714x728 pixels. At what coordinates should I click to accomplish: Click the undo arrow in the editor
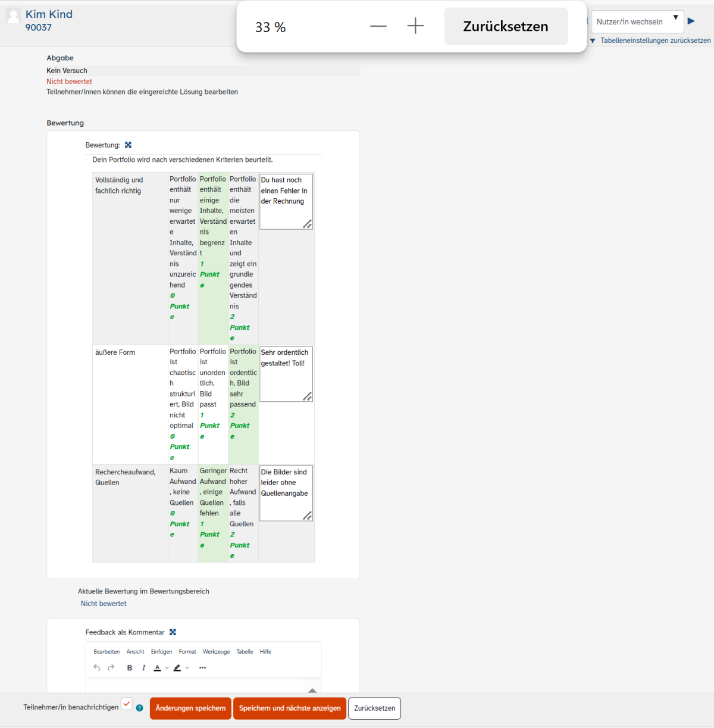point(97,668)
